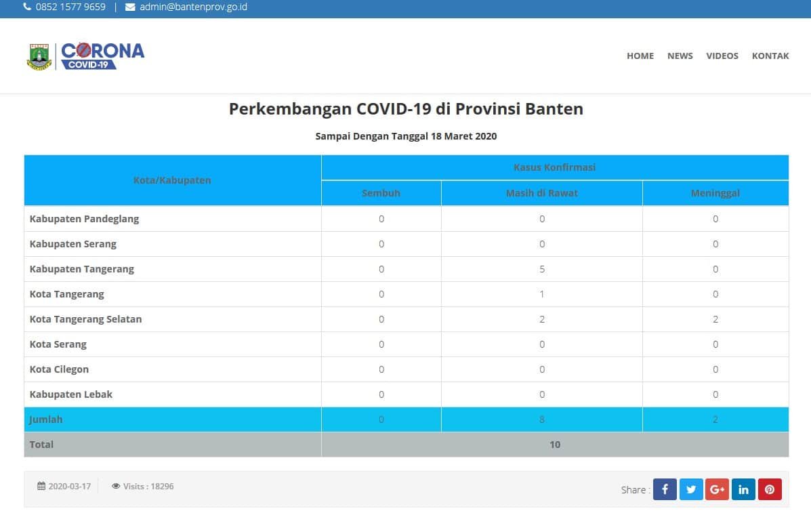811x532 pixels.
Task: Go to the NEWS page
Action: click(x=680, y=56)
